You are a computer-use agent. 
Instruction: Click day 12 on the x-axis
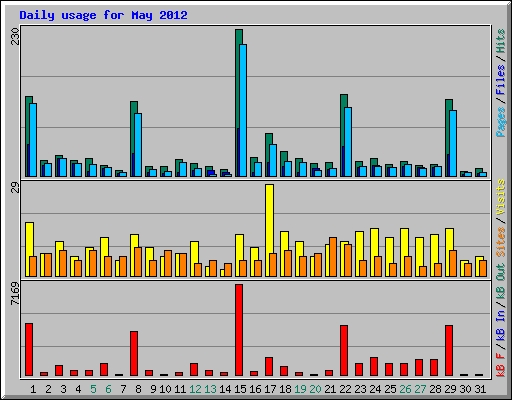click(195, 389)
